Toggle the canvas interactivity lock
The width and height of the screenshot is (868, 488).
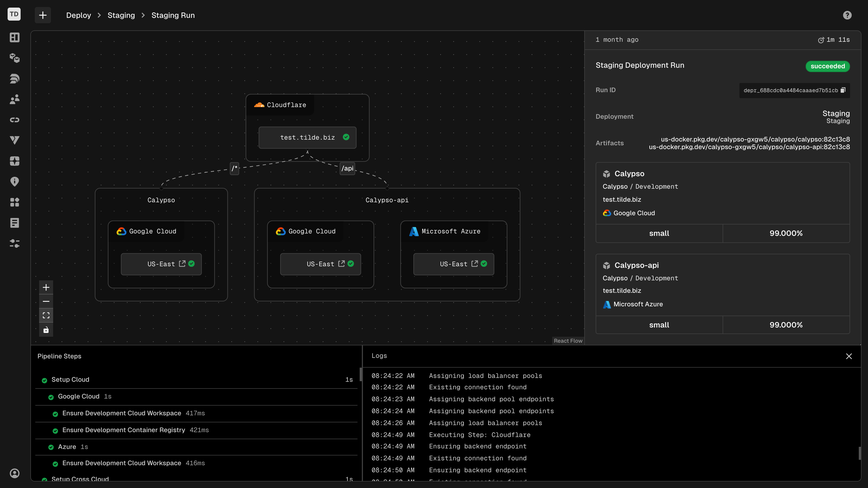click(46, 330)
